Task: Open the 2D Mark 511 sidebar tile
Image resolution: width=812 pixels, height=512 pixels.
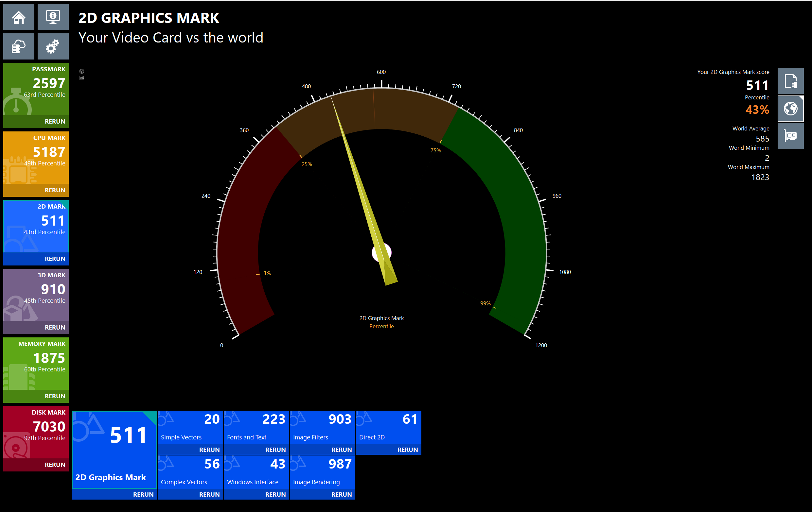Action: [36, 226]
